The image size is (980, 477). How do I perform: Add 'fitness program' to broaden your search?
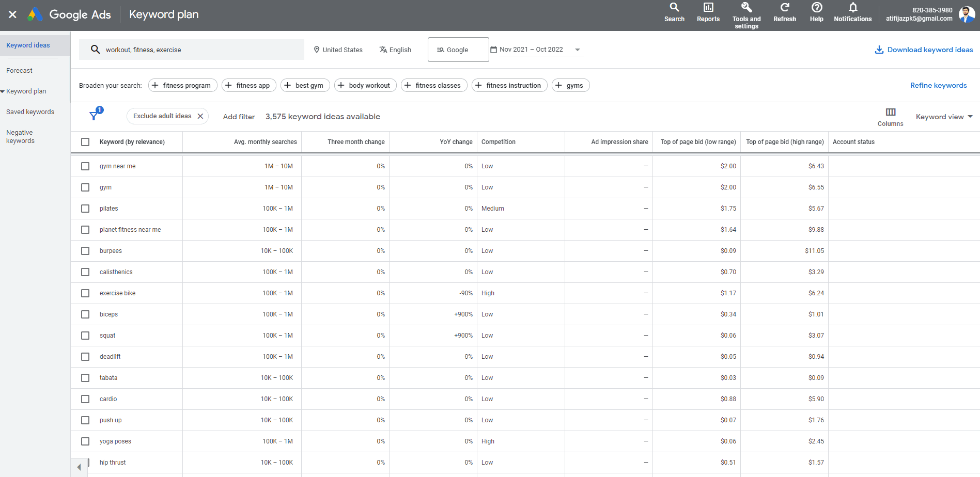pyautogui.click(x=182, y=85)
